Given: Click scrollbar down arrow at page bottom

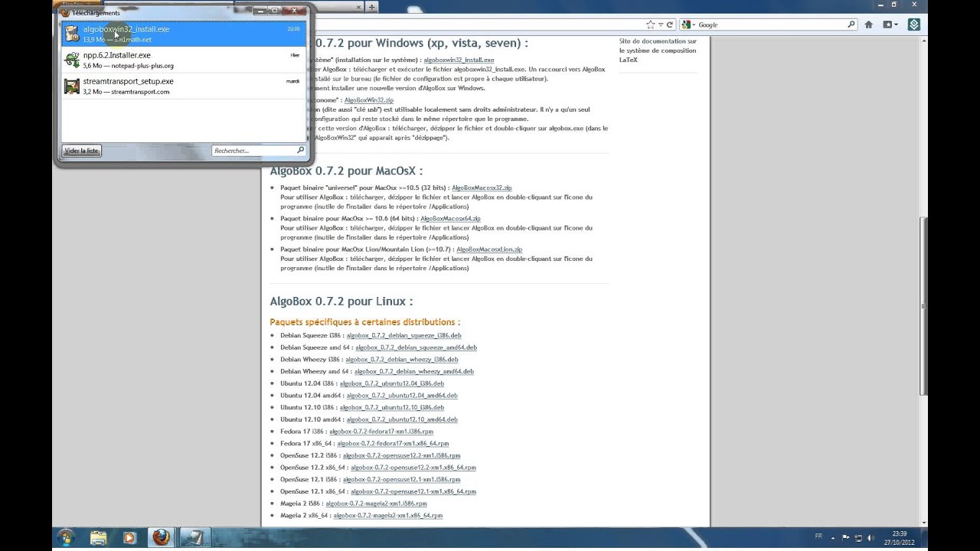Looking at the screenshot, I should point(924,523).
